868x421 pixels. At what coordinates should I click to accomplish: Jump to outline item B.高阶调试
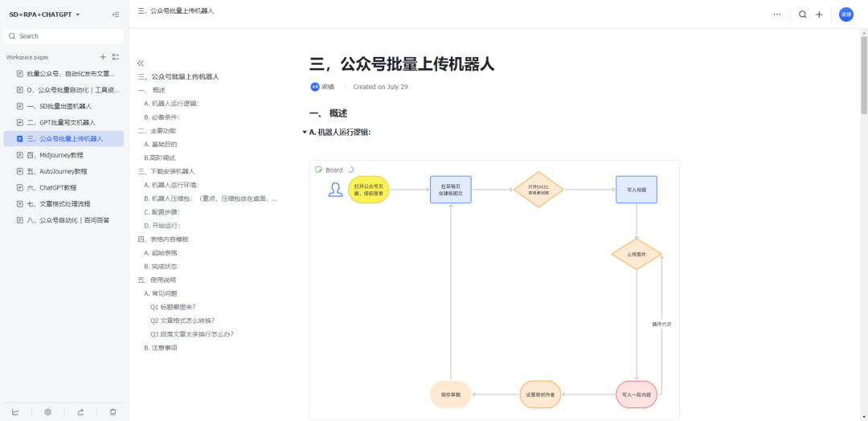coord(159,157)
